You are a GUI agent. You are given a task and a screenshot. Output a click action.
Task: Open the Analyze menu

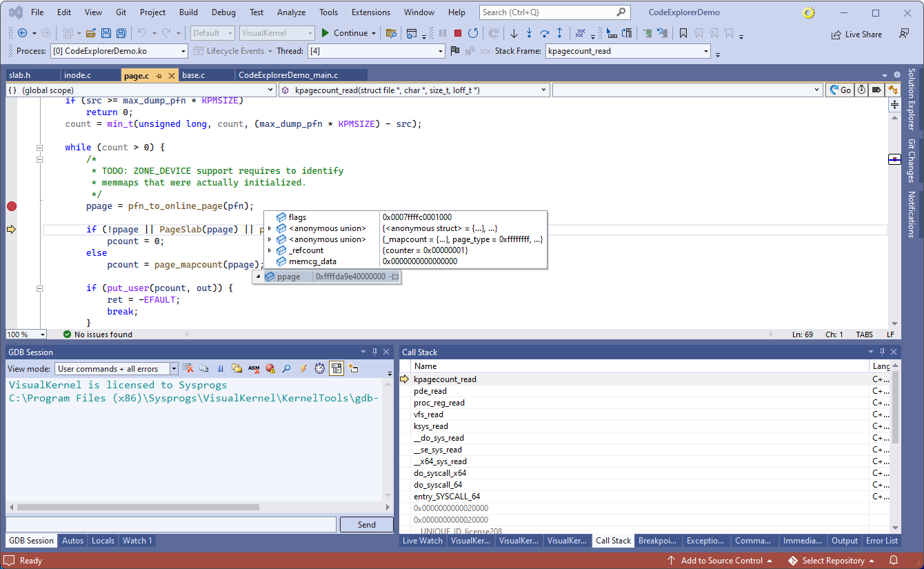[x=291, y=12]
